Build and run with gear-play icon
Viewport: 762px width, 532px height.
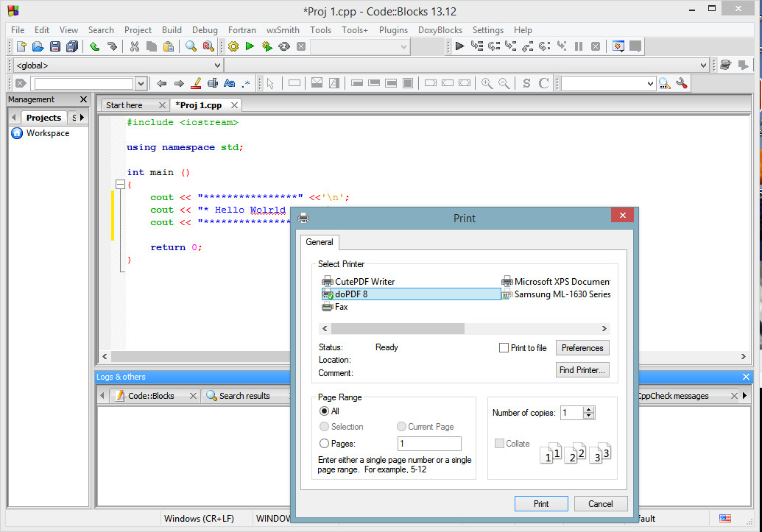click(267, 46)
